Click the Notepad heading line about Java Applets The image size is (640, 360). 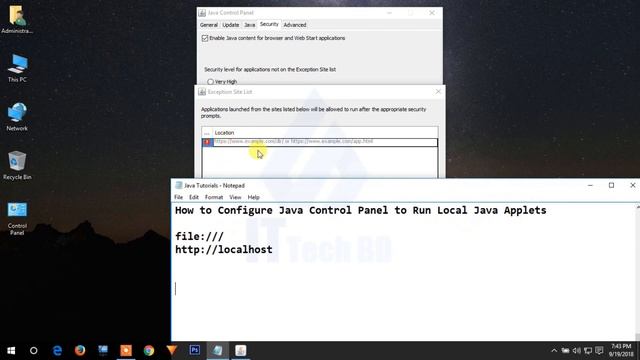click(360, 211)
